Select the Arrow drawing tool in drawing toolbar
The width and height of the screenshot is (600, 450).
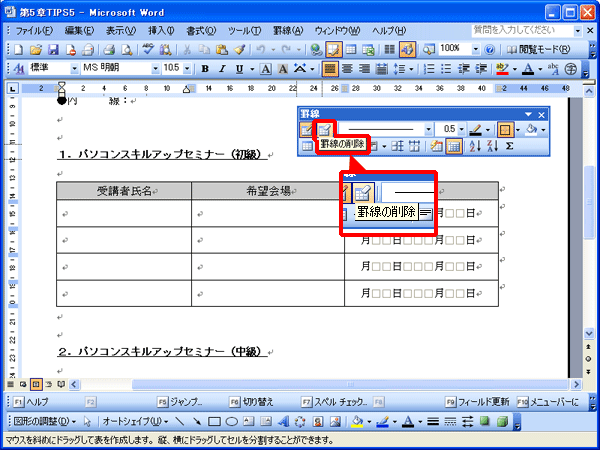tap(197, 422)
